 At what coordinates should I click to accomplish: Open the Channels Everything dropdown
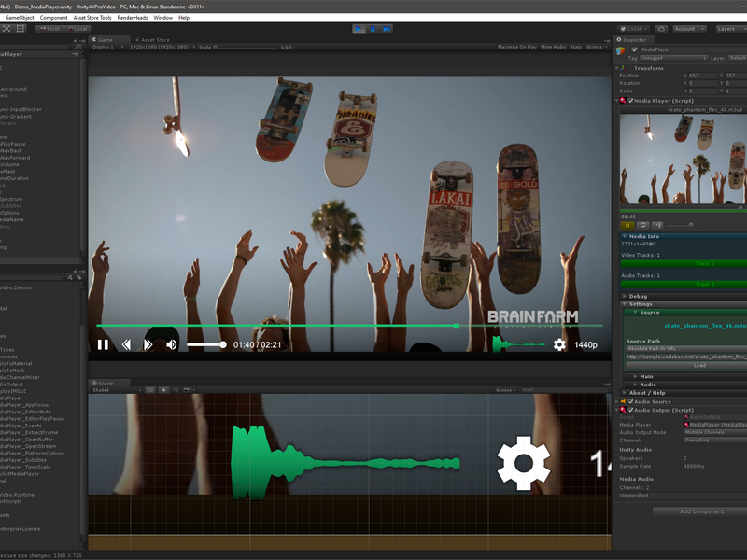(714, 441)
